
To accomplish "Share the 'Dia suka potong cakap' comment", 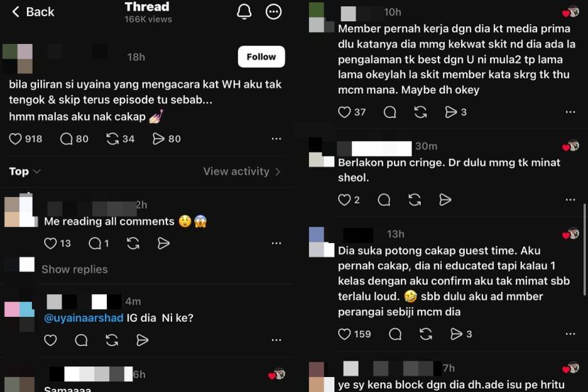I will 456,334.
